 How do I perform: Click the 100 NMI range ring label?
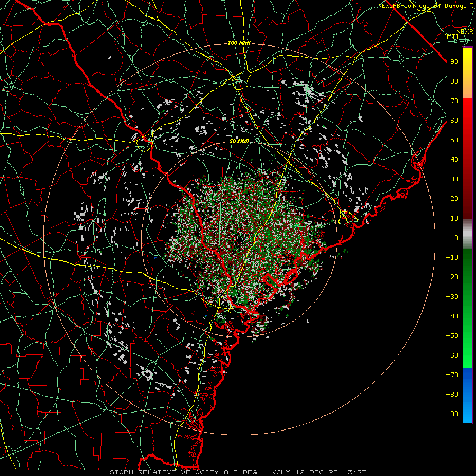[x=239, y=43]
